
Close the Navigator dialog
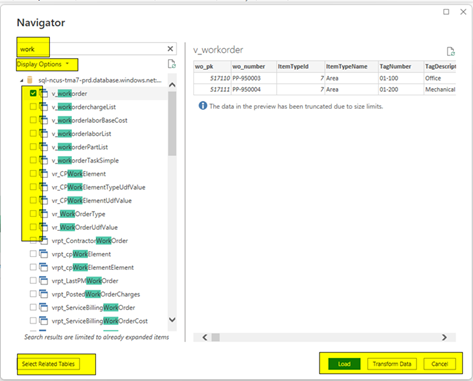click(x=463, y=12)
